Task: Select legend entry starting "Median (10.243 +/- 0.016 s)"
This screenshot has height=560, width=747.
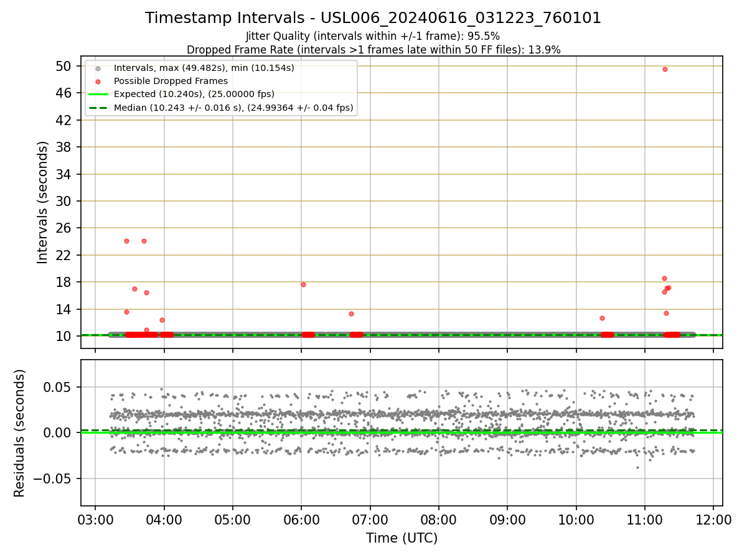Action: tap(233, 108)
